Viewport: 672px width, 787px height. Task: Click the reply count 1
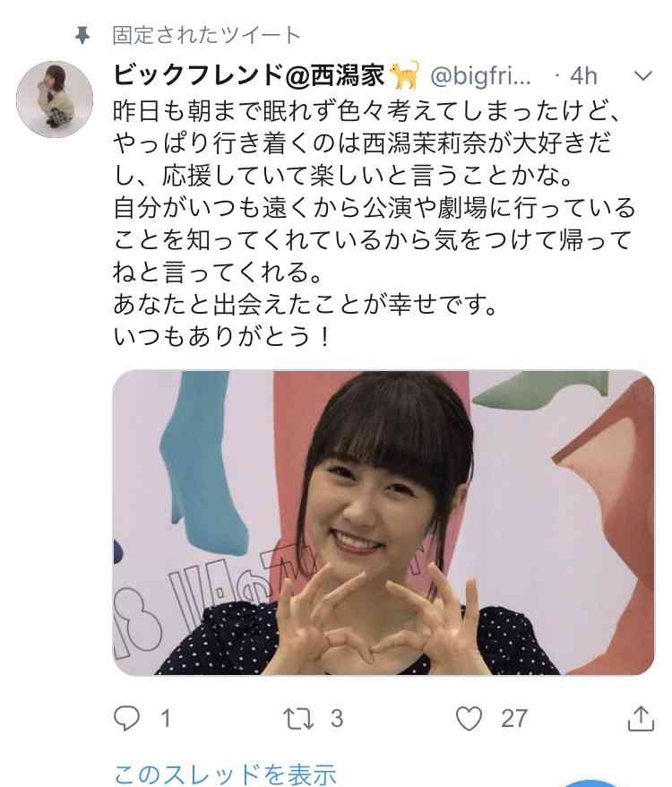pyautogui.click(x=166, y=718)
